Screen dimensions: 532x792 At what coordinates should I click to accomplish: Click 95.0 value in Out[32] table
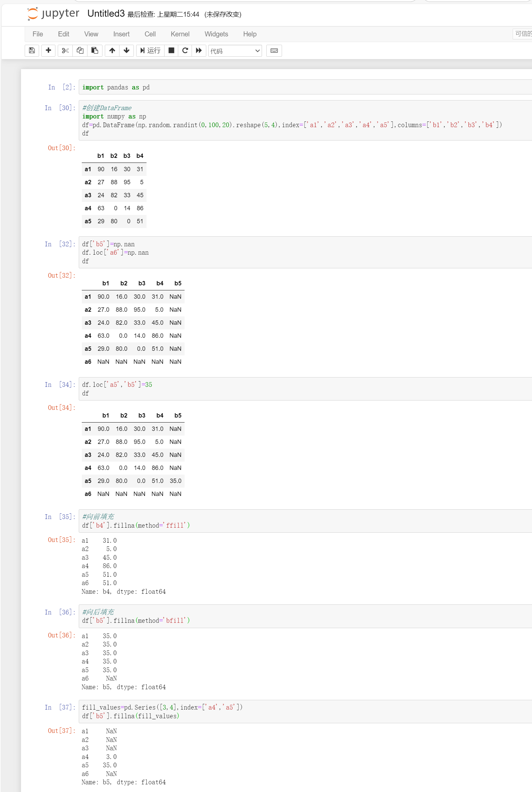click(140, 310)
